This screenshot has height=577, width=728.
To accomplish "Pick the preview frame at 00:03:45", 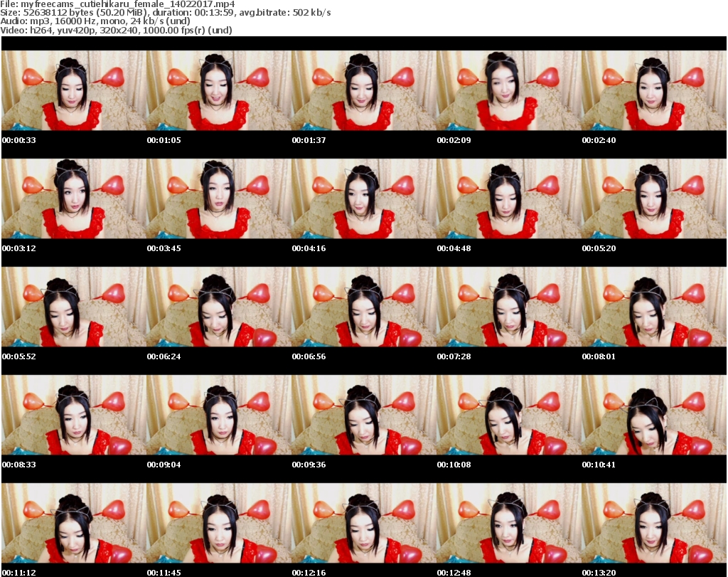I will pos(219,198).
